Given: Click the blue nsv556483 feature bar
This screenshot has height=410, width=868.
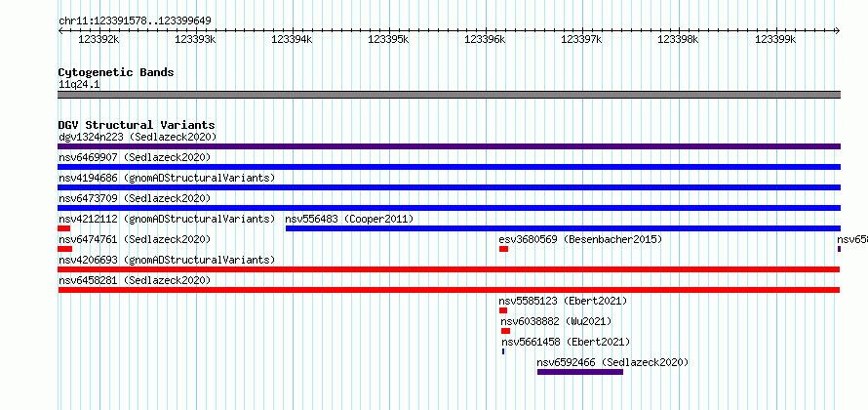Looking at the screenshot, I should (563, 228).
